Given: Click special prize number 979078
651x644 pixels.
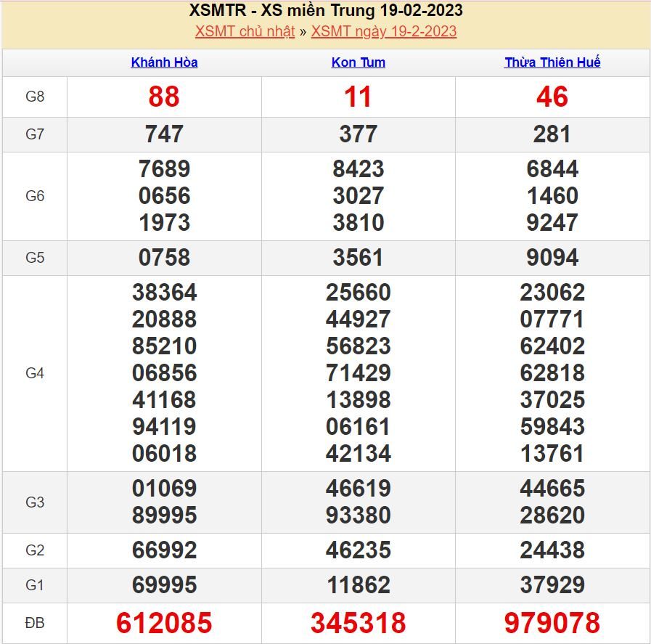Looking at the screenshot, I should tap(552, 623).
